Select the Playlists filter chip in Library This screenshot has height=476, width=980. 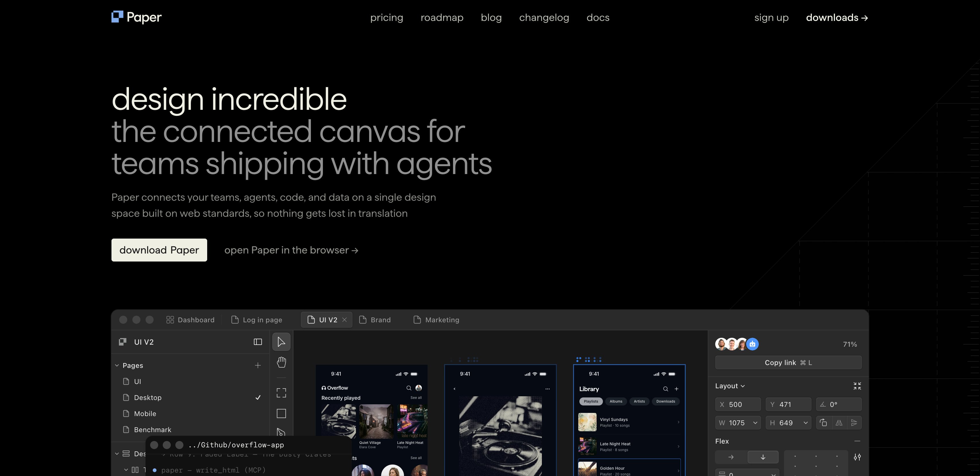tap(591, 401)
